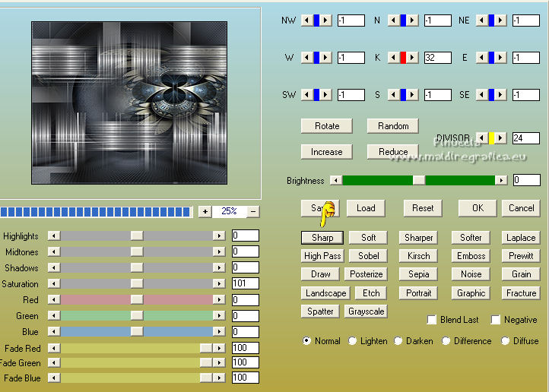Screen dimensions: 549x392
Task: Click the image preview thumbnail
Action: pos(129,103)
